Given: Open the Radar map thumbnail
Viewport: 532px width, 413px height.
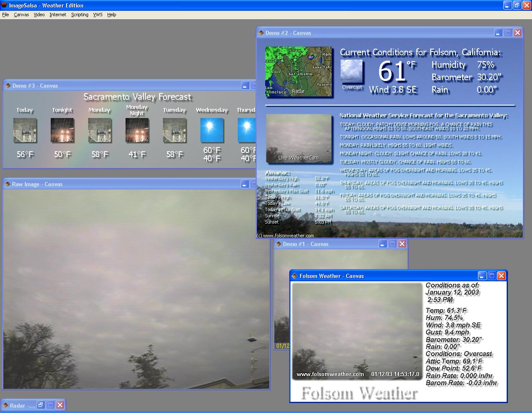Looking at the screenshot, I should tap(298, 71).
